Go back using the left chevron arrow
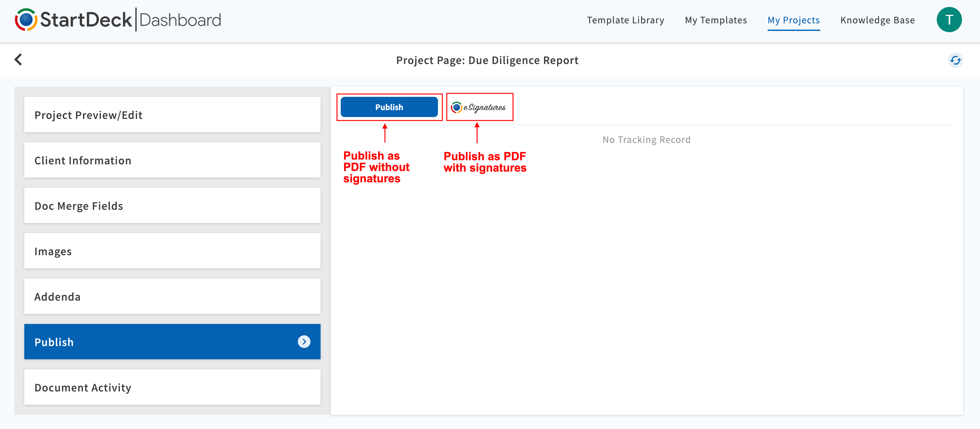 (x=18, y=60)
